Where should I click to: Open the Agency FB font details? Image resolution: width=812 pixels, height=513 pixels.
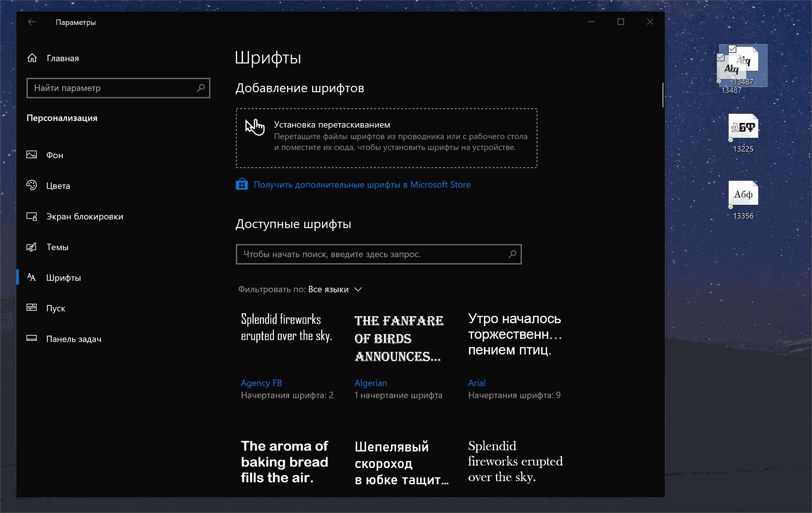coord(261,383)
